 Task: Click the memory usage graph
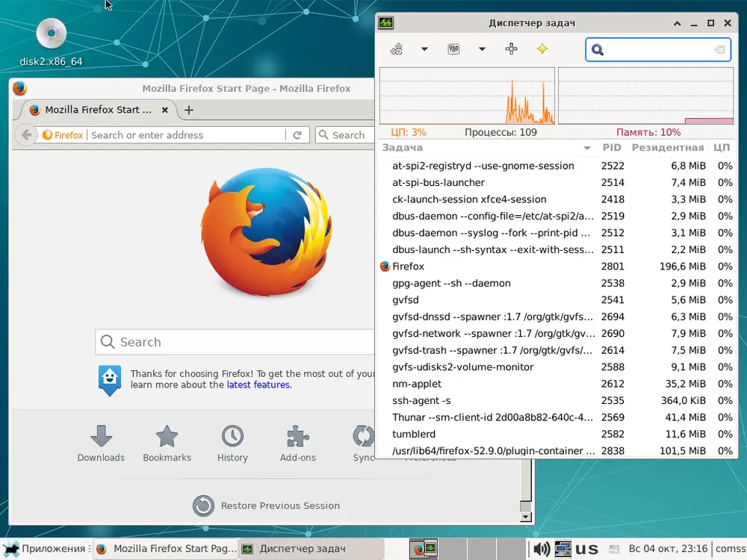[645, 96]
